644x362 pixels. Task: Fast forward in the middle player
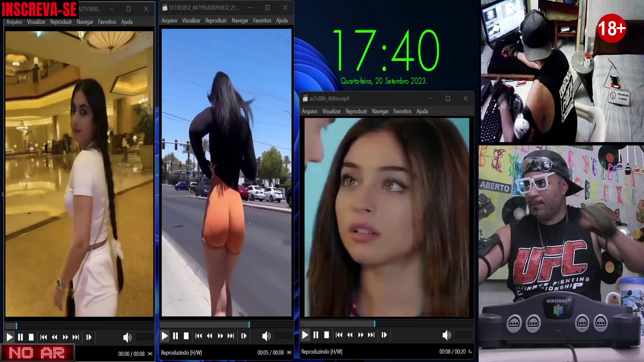tap(220, 336)
